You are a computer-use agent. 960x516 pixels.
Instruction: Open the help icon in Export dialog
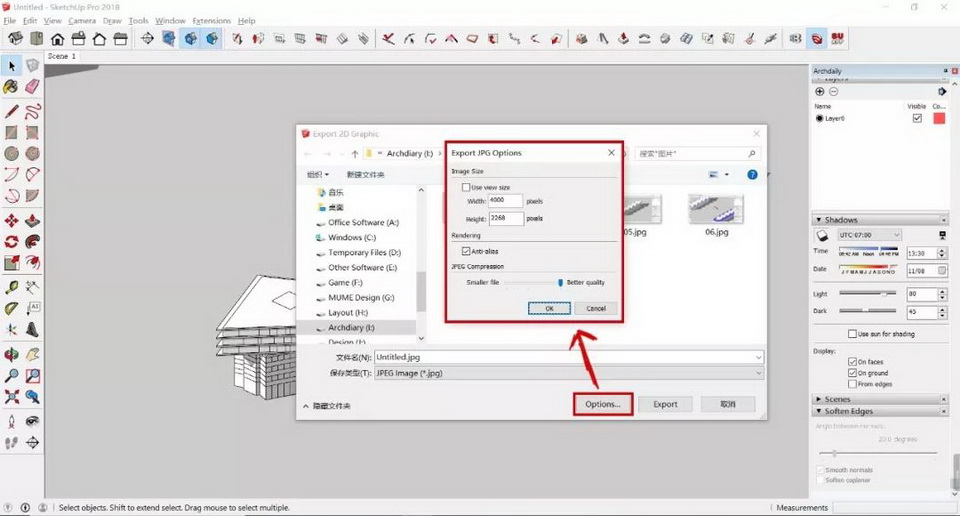coord(752,175)
